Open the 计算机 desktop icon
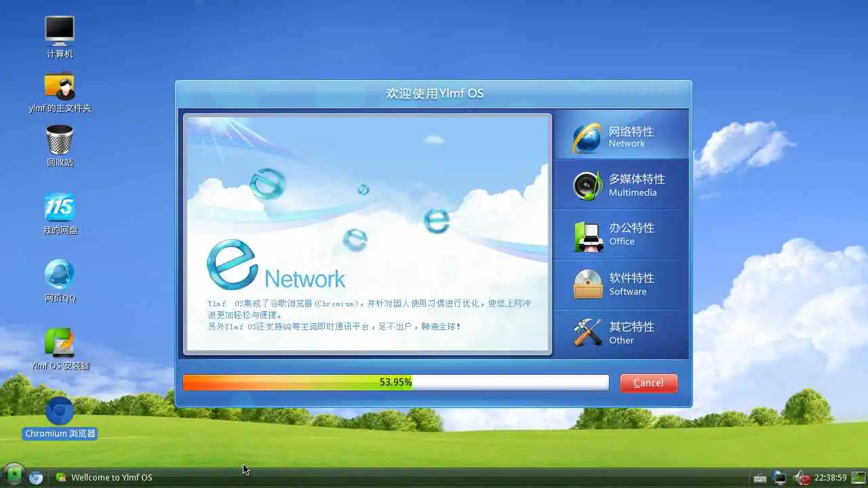The image size is (868, 488). pyautogui.click(x=60, y=36)
